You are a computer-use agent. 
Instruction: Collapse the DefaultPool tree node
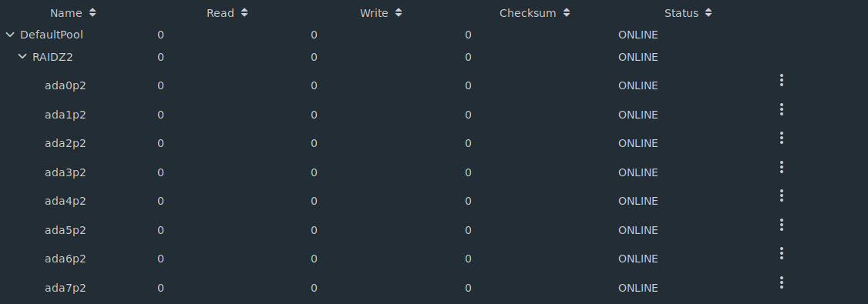click(x=10, y=35)
